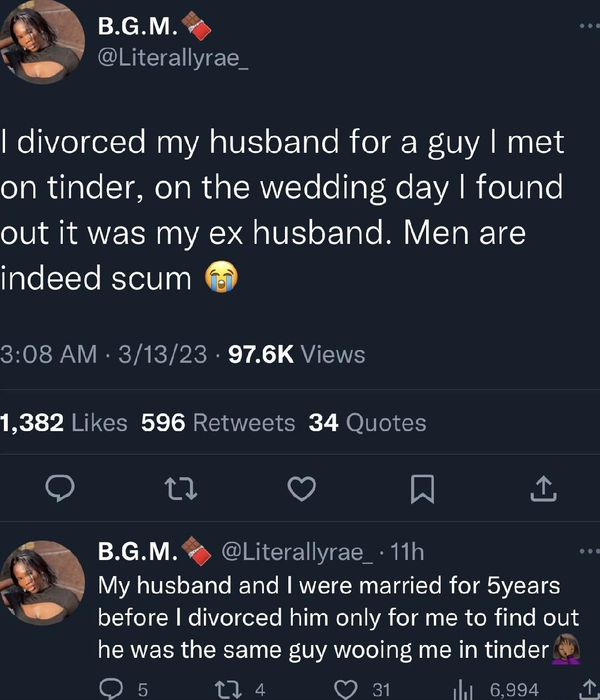This screenshot has width=600, height=700.
Task: Click the 3/13/23 timestamp
Action: click(x=158, y=353)
